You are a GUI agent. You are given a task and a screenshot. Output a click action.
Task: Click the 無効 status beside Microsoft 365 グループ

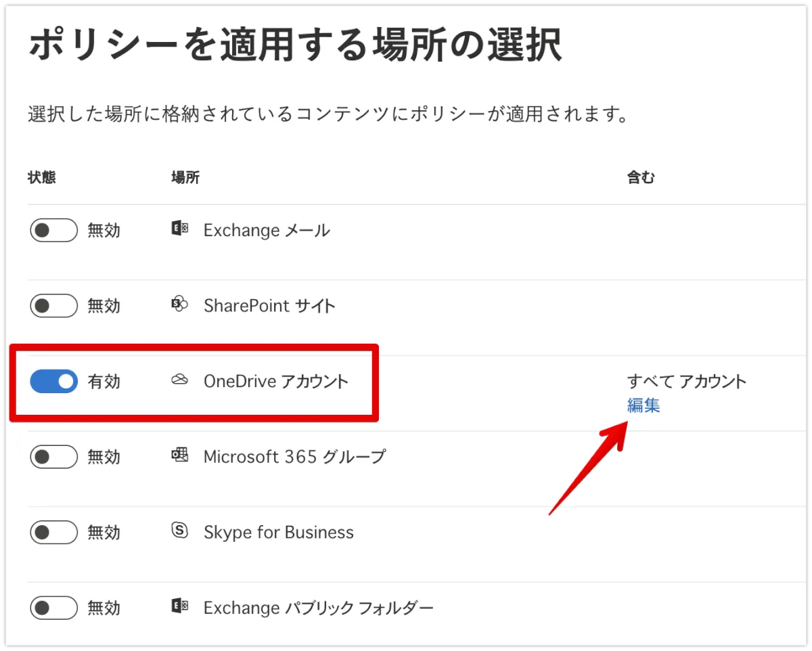(x=104, y=457)
